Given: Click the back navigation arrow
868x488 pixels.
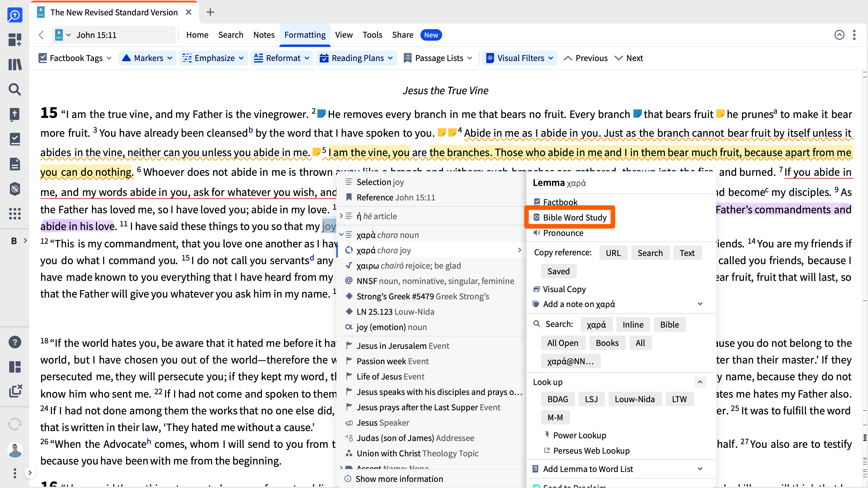Looking at the screenshot, I should click(41, 35).
